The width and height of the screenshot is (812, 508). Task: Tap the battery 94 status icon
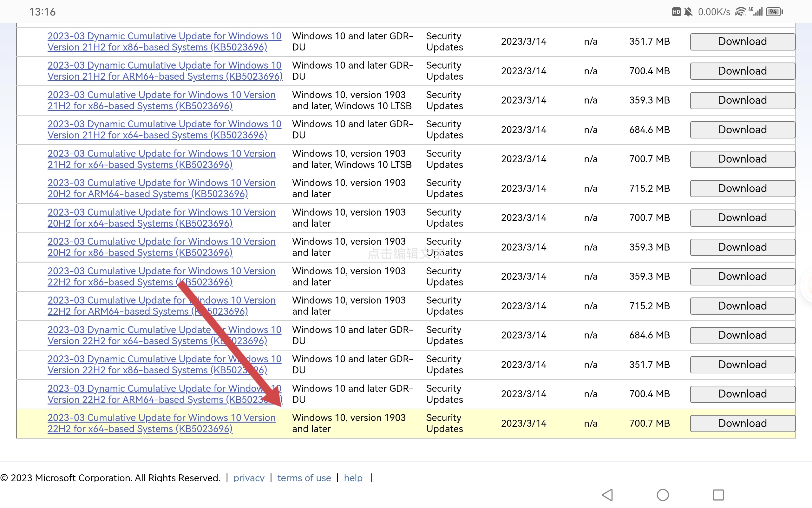click(x=775, y=12)
